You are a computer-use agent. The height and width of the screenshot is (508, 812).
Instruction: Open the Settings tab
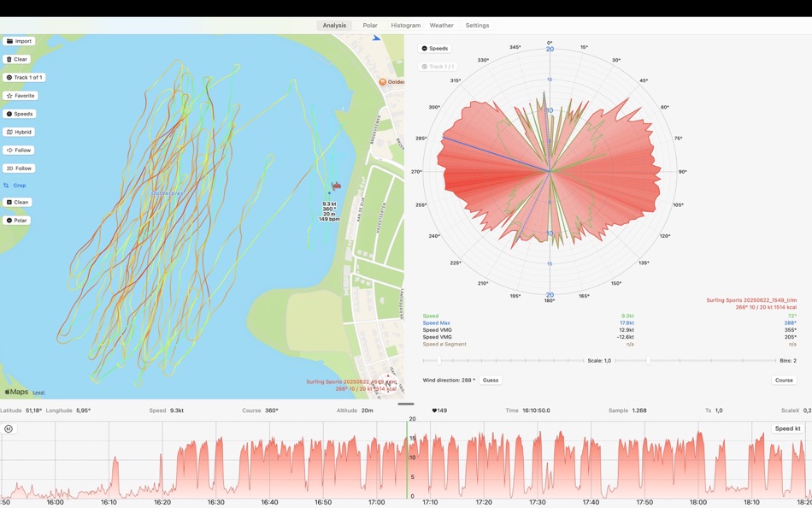pos(477,25)
